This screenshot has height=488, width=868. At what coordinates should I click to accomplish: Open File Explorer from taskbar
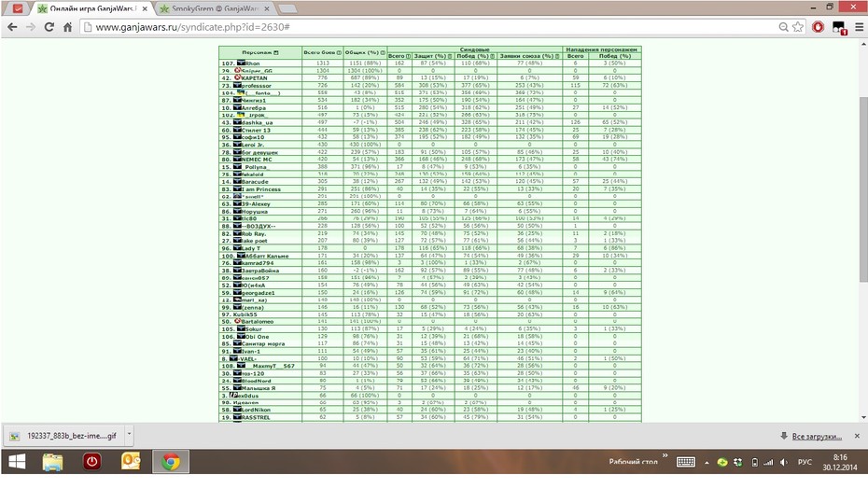coord(52,462)
